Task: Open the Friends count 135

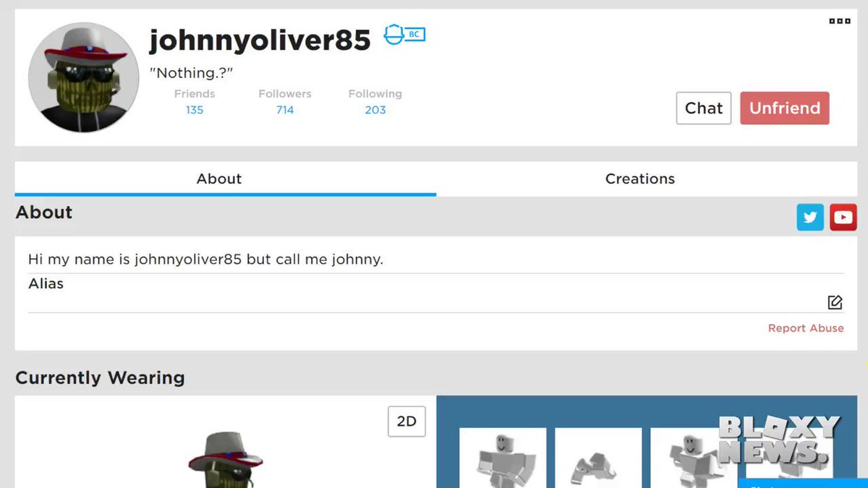Action: [x=195, y=110]
